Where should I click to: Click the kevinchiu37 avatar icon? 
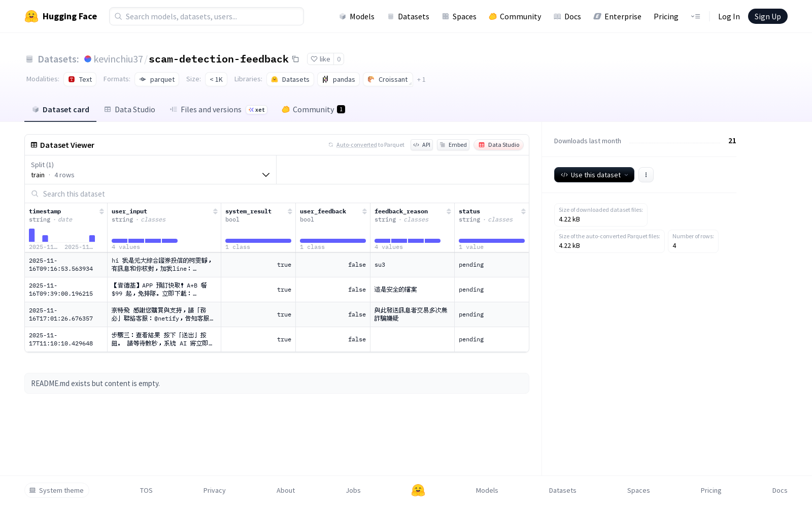(88, 59)
